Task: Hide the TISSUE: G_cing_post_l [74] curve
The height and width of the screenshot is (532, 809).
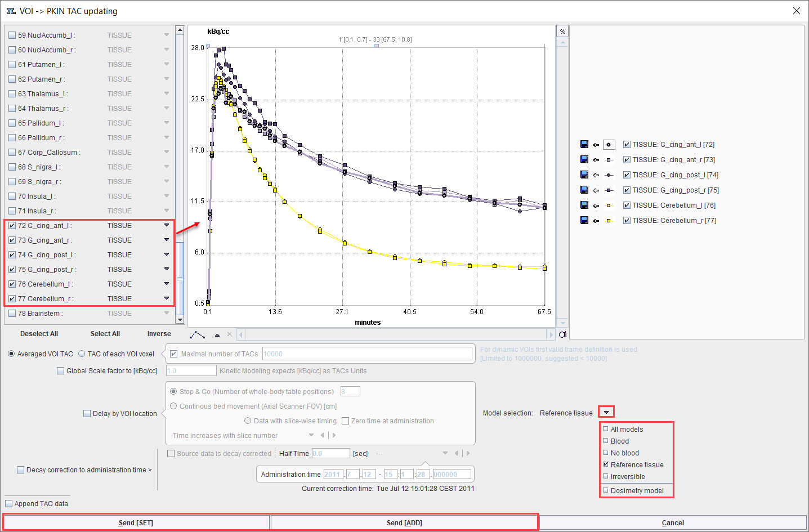Action: [627, 175]
